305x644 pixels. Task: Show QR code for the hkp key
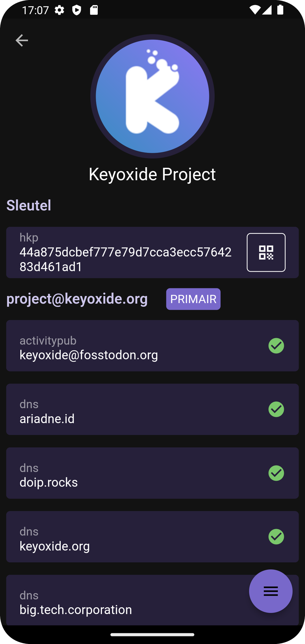266,252
